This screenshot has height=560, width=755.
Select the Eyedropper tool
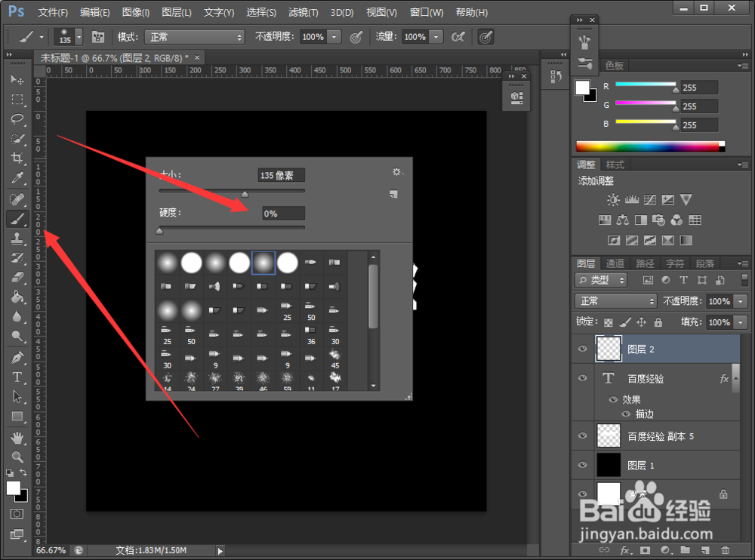17,177
